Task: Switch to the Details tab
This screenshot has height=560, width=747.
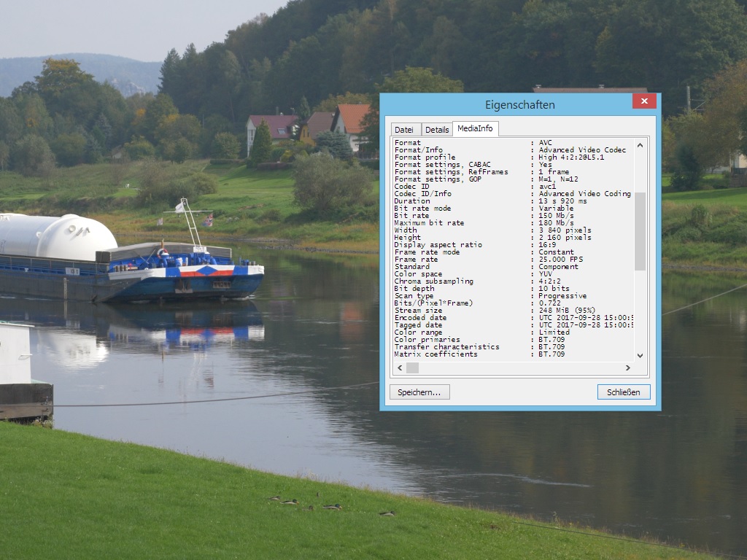Action: [x=437, y=128]
